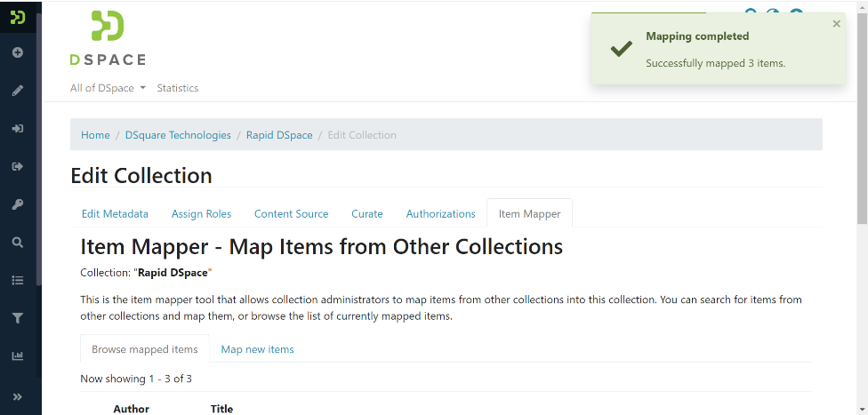Click the Export icon in the sidebar
Image resolution: width=868 pixels, height=415 pixels.
point(18,166)
